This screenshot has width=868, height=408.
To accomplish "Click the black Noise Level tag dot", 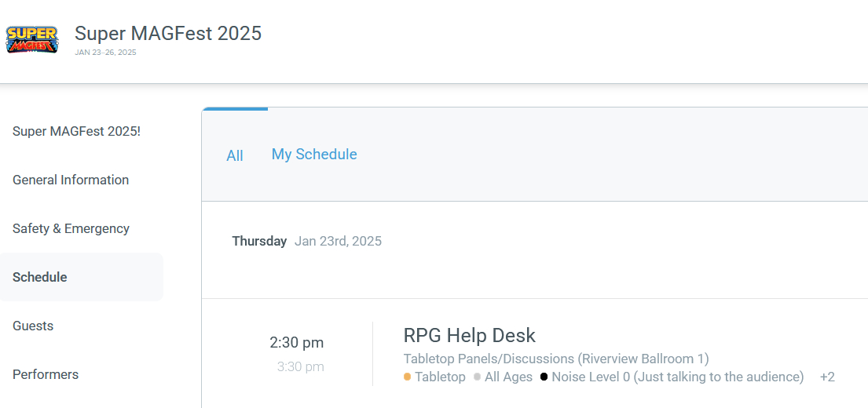I will coord(544,377).
